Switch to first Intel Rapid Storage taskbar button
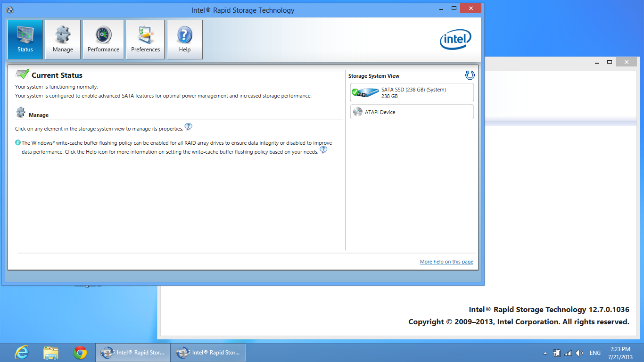This screenshot has height=362, width=644. tap(133, 353)
